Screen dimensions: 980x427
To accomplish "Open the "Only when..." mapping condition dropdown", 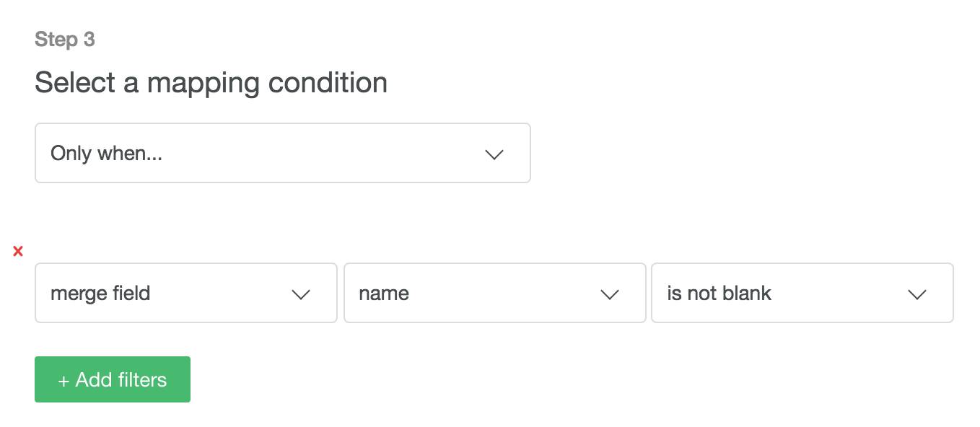I will 282,153.
